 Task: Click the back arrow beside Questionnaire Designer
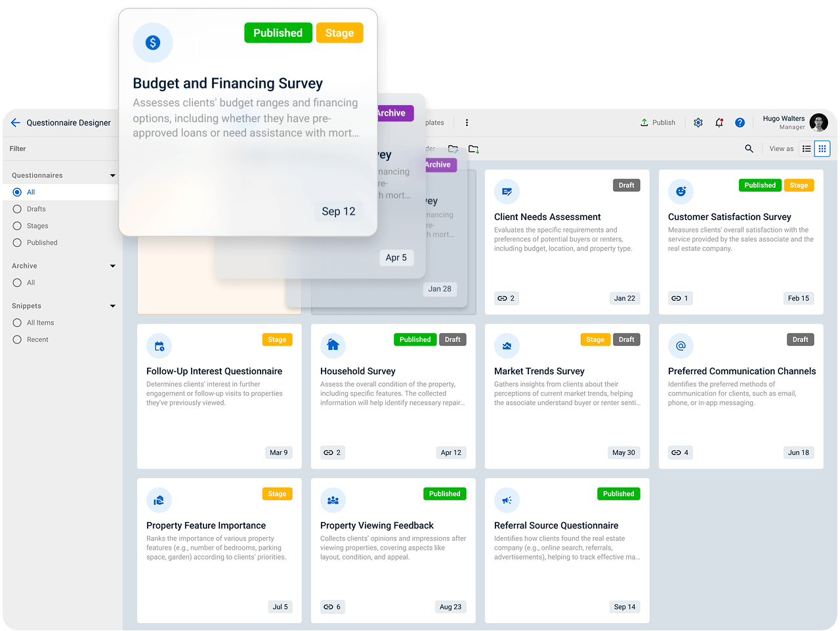click(16, 123)
